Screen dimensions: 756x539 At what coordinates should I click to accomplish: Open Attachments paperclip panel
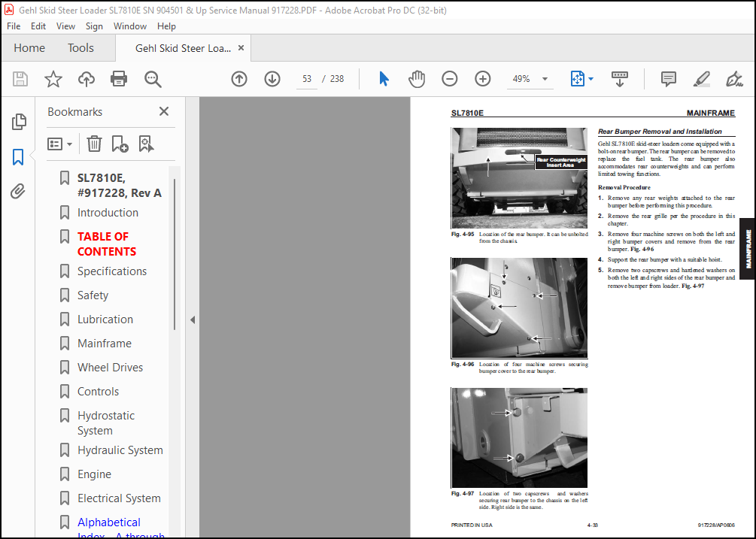click(x=18, y=191)
